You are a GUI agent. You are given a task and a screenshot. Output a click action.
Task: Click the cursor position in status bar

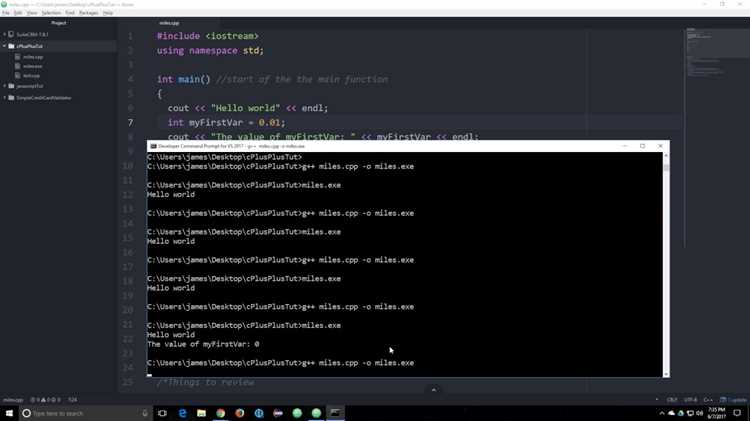72,400
